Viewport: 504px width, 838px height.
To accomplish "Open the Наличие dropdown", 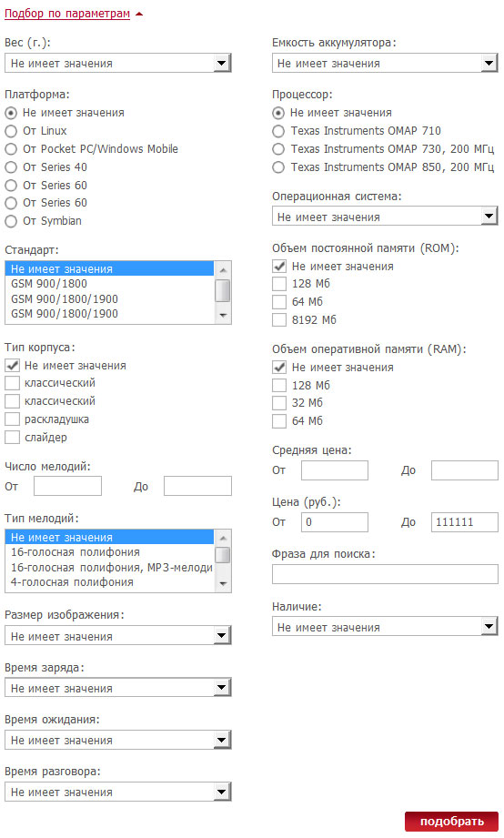I will (385, 626).
